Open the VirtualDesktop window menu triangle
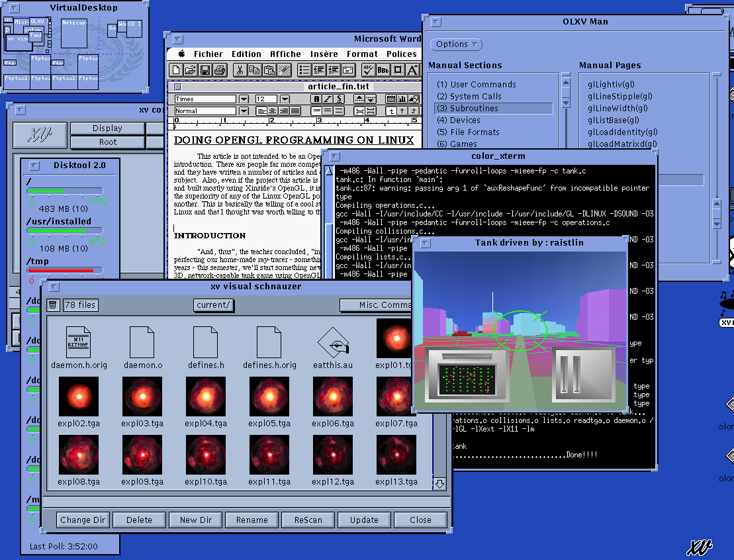The height and width of the screenshot is (560, 734). point(14,8)
